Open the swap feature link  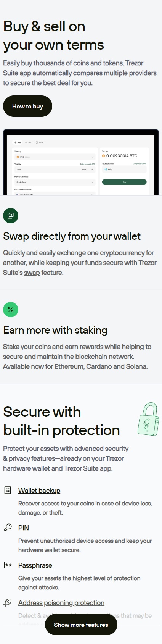pyautogui.click(x=32, y=273)
